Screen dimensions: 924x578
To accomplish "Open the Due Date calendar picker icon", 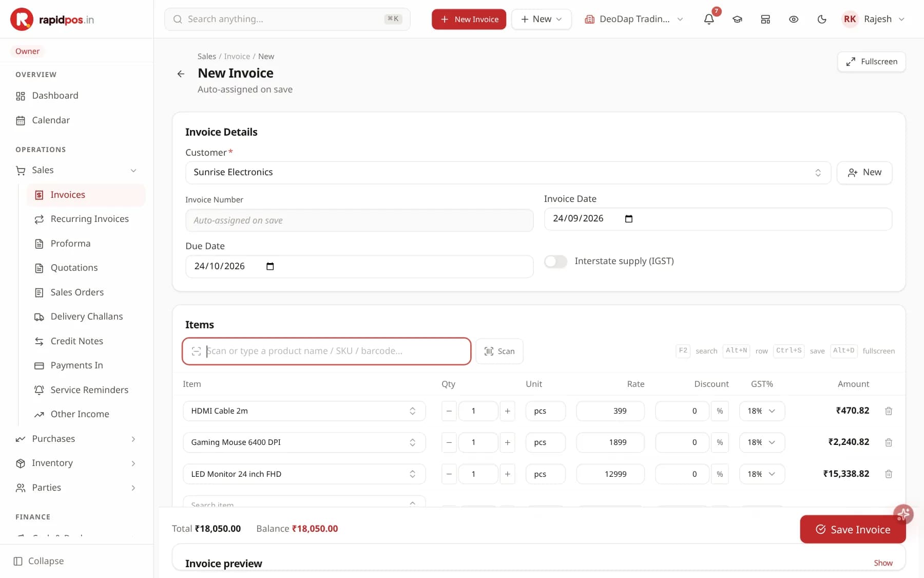I will click(270, 266).
